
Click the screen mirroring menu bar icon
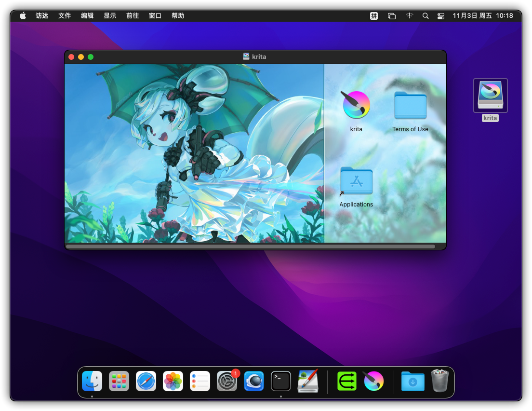tap(392, 16)
